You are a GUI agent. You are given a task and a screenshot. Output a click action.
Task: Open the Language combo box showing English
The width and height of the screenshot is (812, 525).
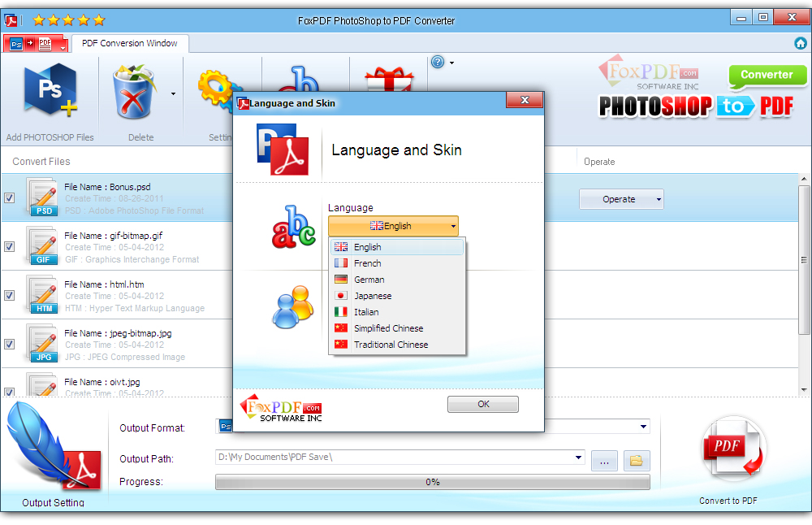tap(393, 226)
